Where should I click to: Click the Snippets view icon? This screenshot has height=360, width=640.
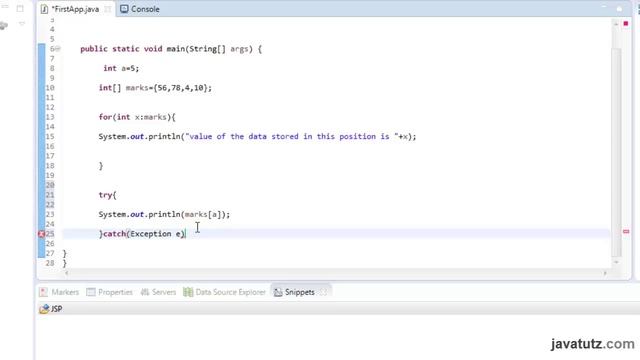(278, 292)
